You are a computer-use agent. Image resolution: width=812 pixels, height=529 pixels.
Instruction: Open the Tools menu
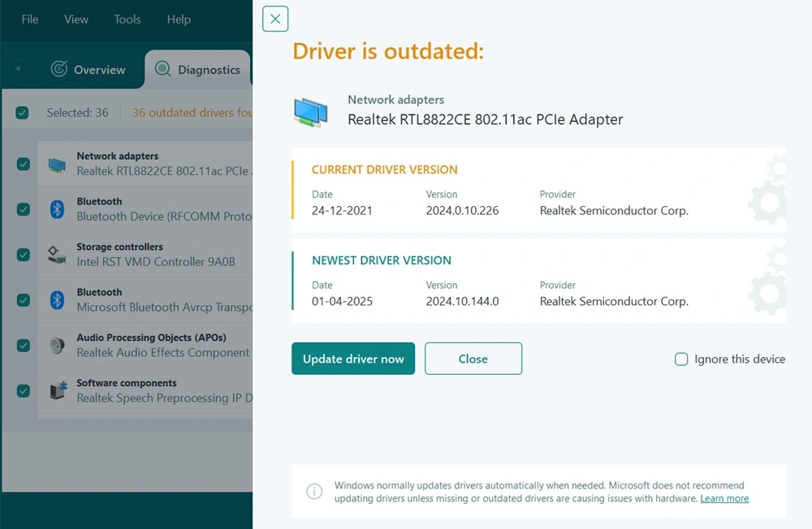(127, 19)
